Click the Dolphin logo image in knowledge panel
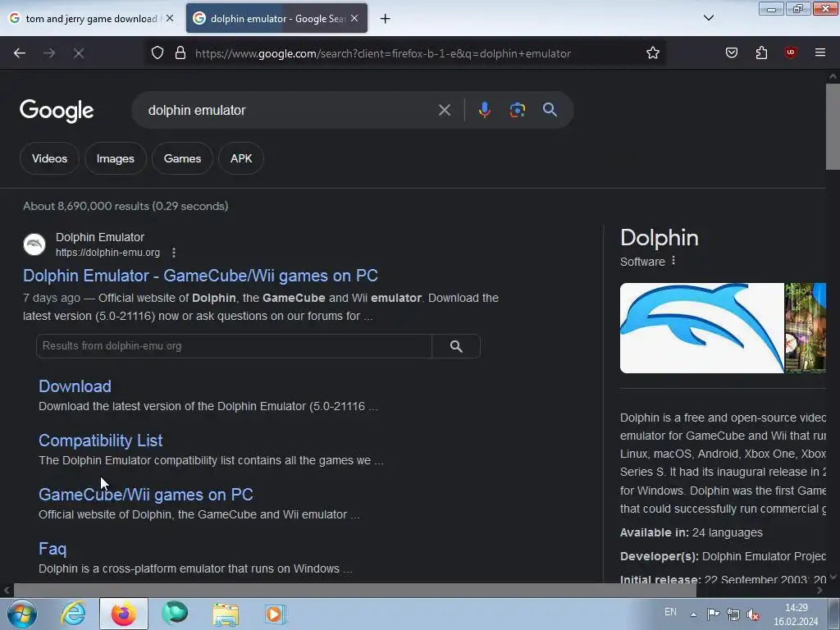840x630 pixels. [702, 328]
